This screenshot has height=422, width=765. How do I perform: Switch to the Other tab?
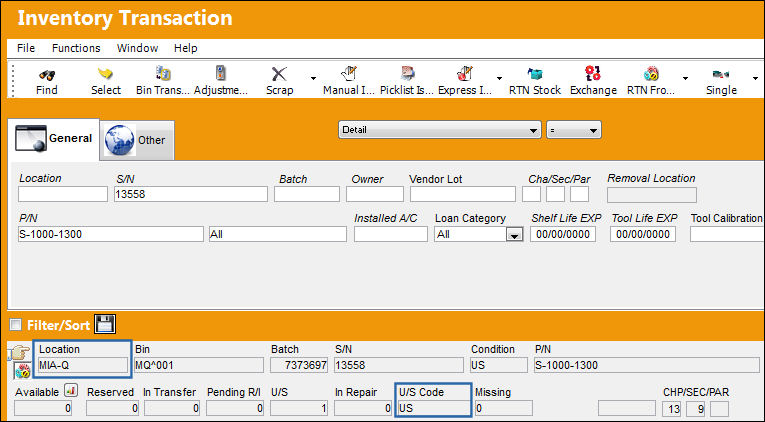point(137,141)
